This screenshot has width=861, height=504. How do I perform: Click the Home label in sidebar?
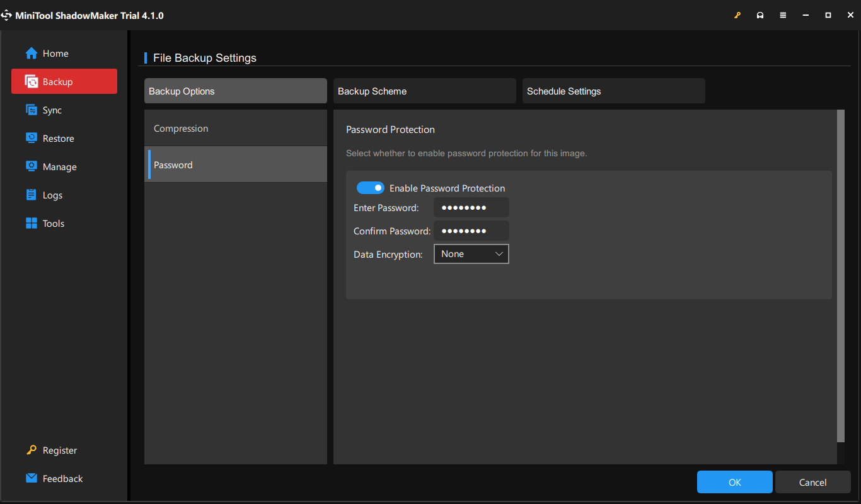55,54
